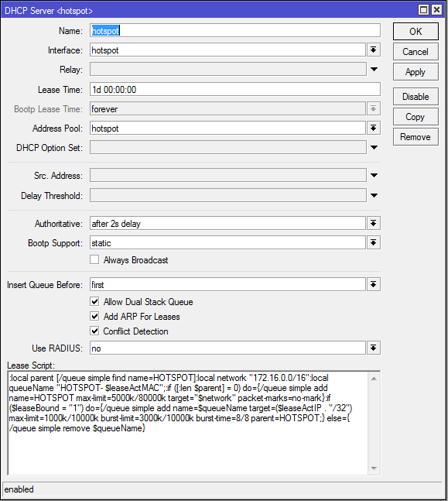Open the Use RADIUS dropdown
Screen dimensions: 448x501
[373, 348]
